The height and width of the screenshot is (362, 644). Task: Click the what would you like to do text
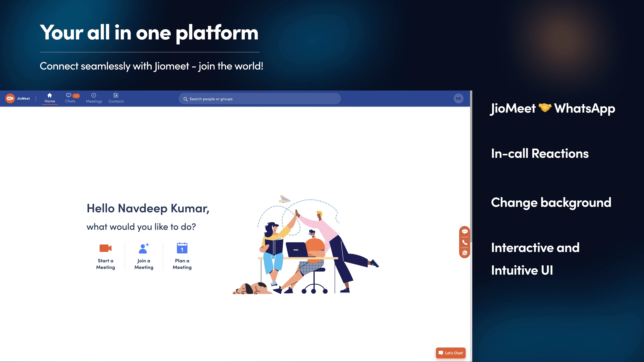pyautogui.click(x=141, y=227)
